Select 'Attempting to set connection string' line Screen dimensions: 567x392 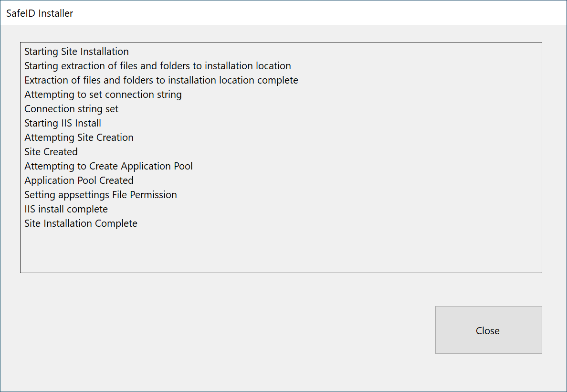click(103, 95)
